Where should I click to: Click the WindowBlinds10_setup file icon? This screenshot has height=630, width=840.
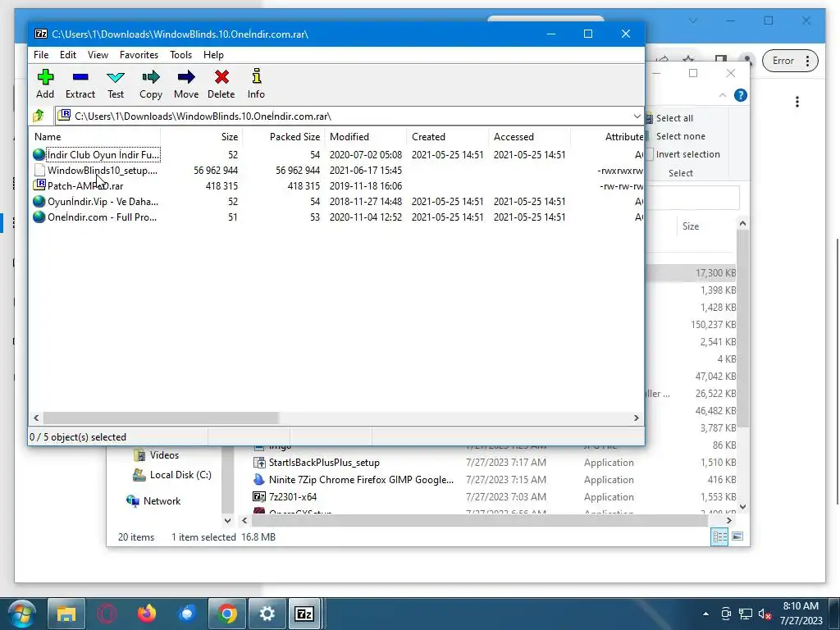[x=39, y=170]
